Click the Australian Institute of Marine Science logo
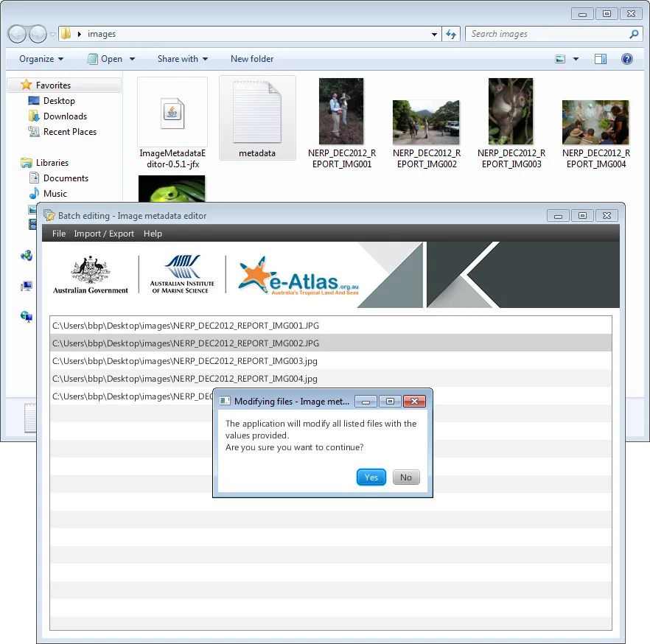Image resolution: width=650 pixels, height=644 pixels. [x=182, y=274]
